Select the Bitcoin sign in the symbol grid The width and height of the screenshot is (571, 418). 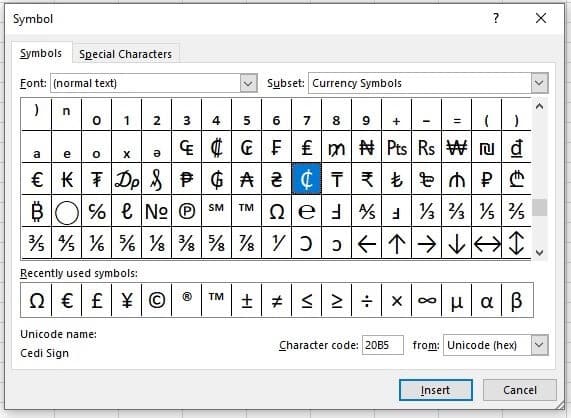(37, 211)
